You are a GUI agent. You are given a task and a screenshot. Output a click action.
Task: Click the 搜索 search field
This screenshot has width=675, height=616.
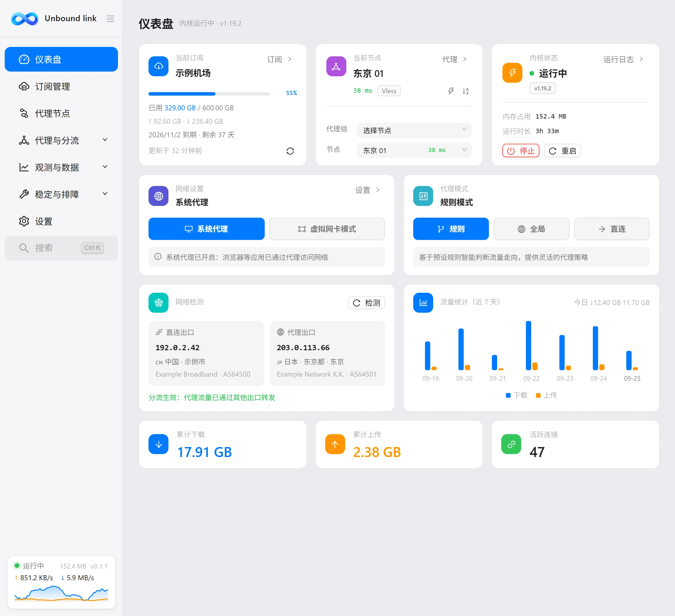tap(61, 248)
